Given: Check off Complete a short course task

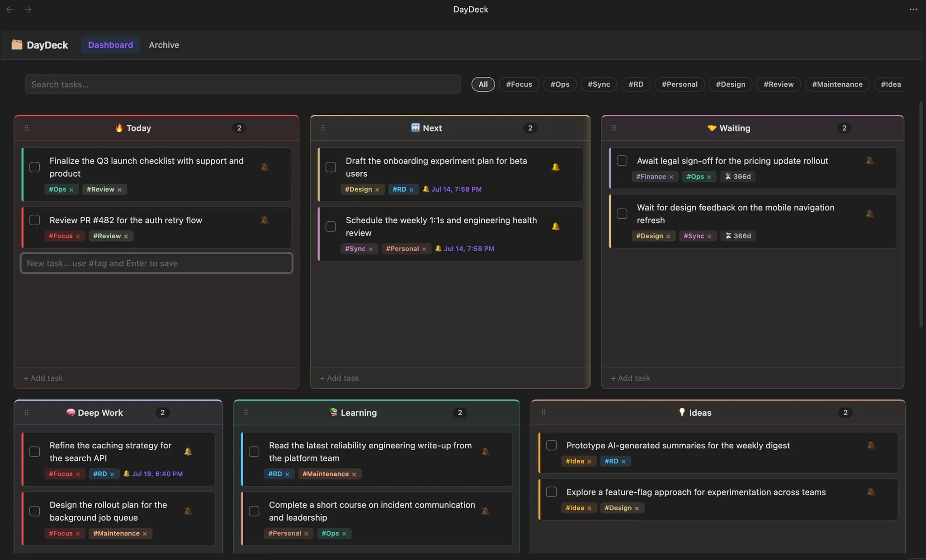Looking at the screenshot, I should [x=254, y=511].
